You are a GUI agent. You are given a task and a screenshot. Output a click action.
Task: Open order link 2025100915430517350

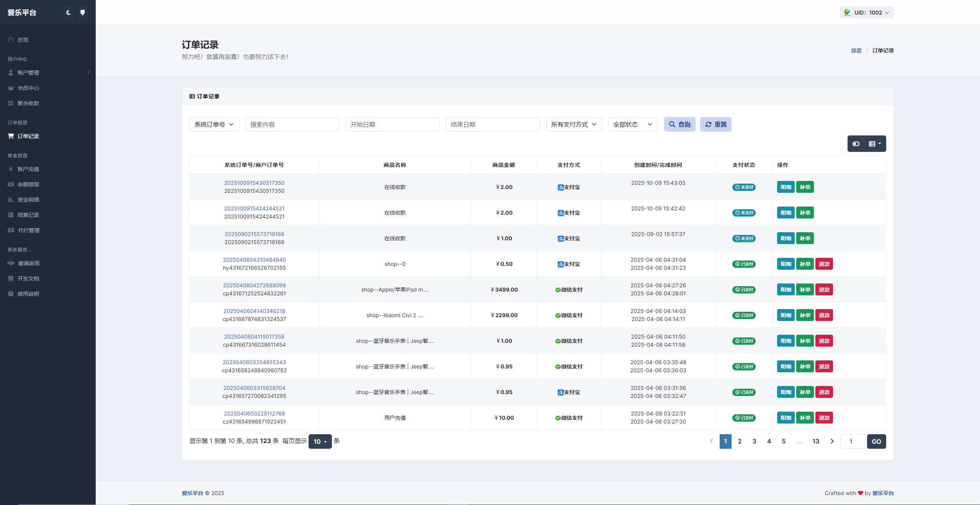click(254, 183)
